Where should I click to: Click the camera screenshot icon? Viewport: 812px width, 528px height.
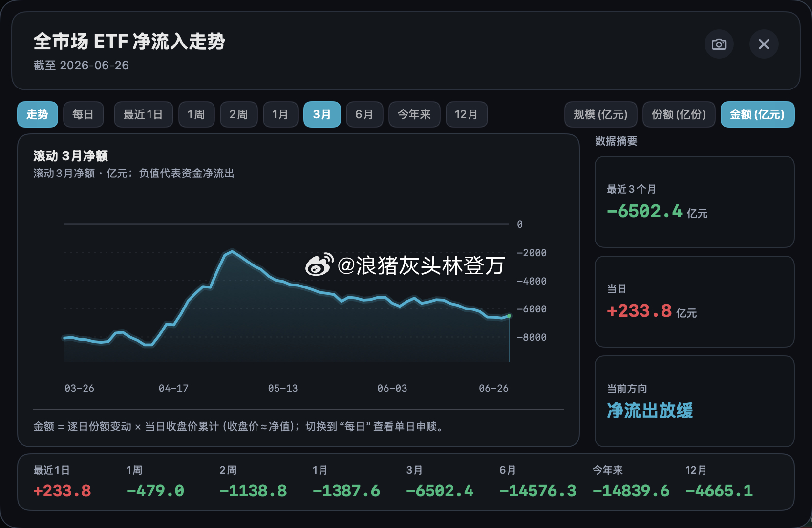tap(719, 44)
